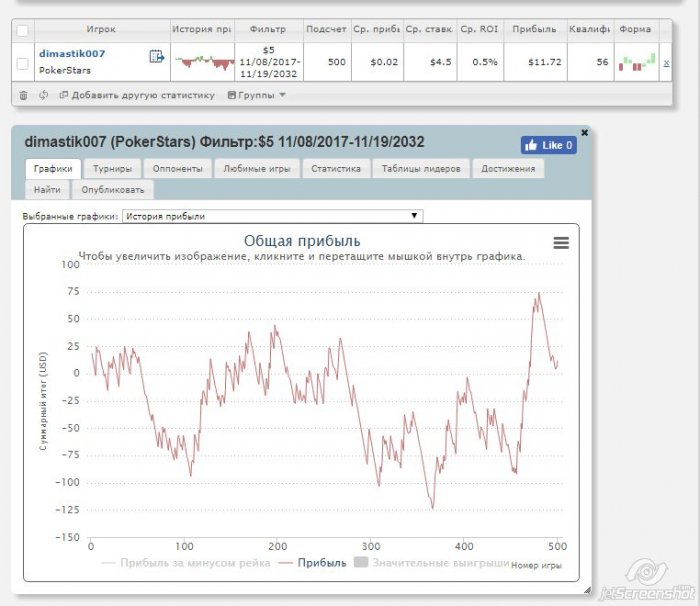This screenshot has height=606, width=700.
Task: Sort by the Ср. ROI column header
Action: click(479, 29)
